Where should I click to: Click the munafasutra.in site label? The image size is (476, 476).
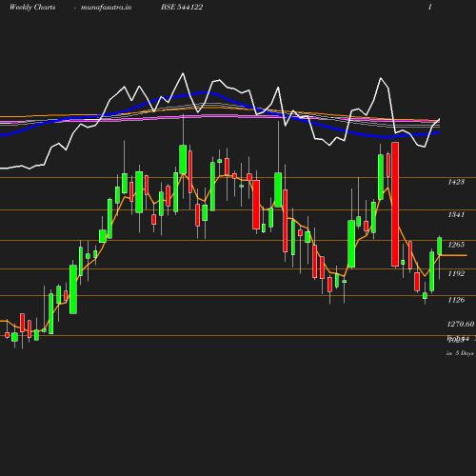[106, 7]
